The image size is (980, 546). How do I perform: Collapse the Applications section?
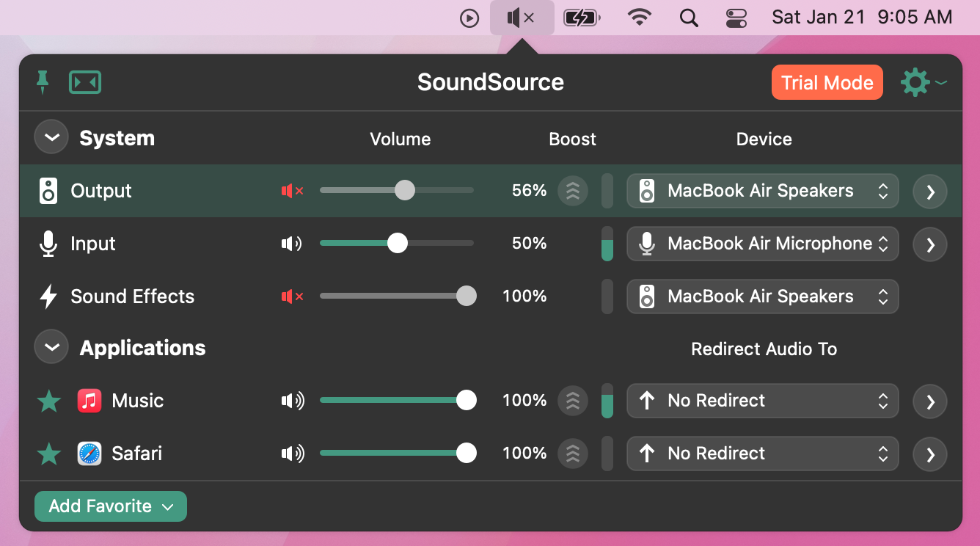click(x=51, y=347)
